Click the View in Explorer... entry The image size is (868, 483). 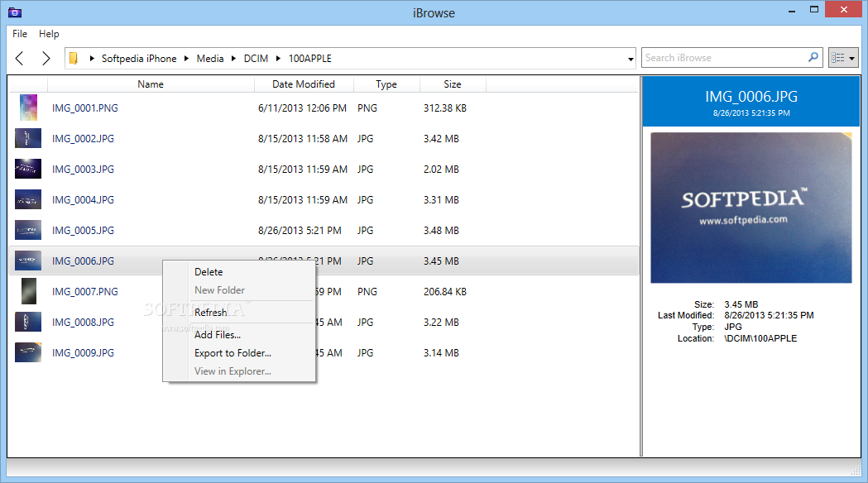[x=233, y=371]
